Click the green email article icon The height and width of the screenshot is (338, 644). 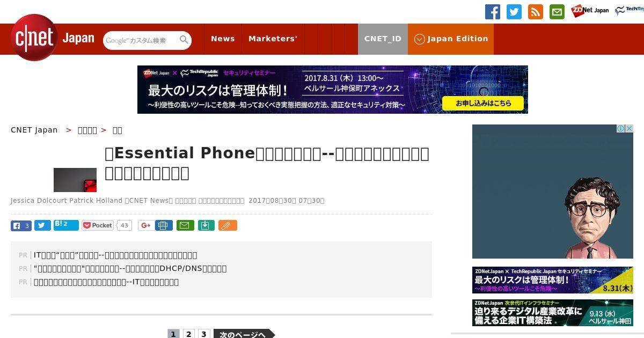coord(185,226)
